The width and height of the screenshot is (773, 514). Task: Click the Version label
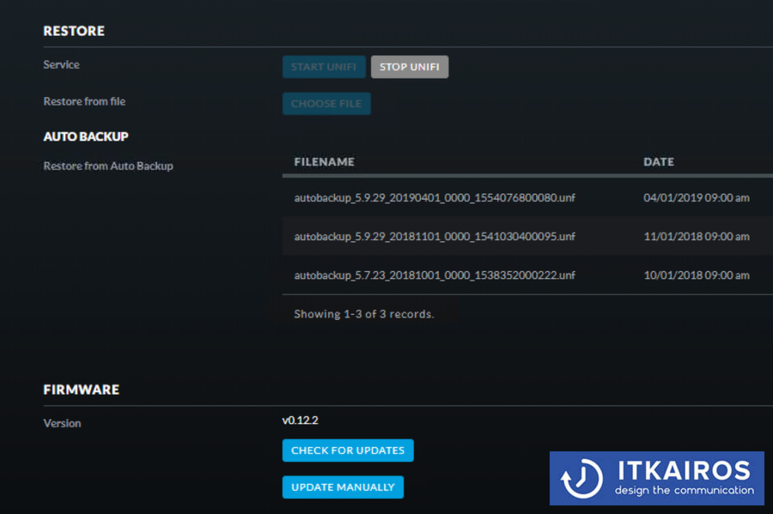62,423
